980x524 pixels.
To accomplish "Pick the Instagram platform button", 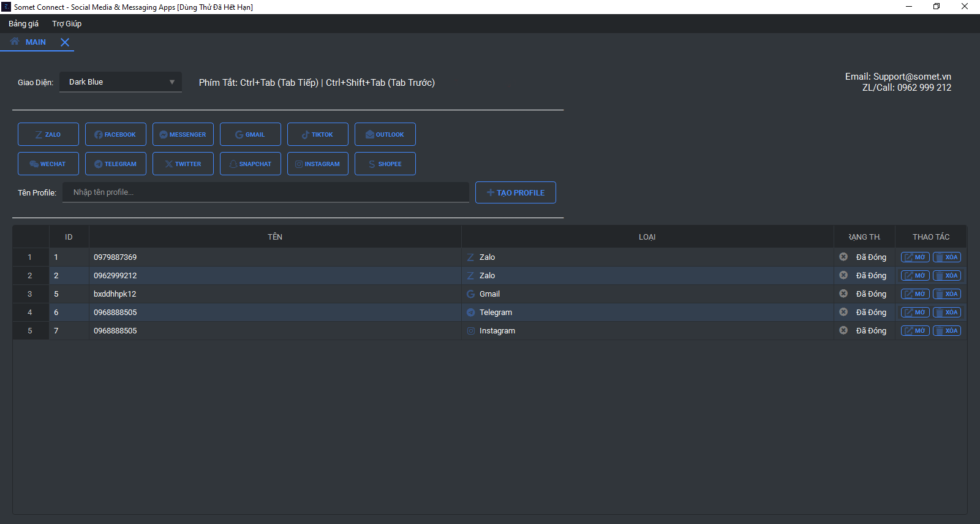I will 318,164.
